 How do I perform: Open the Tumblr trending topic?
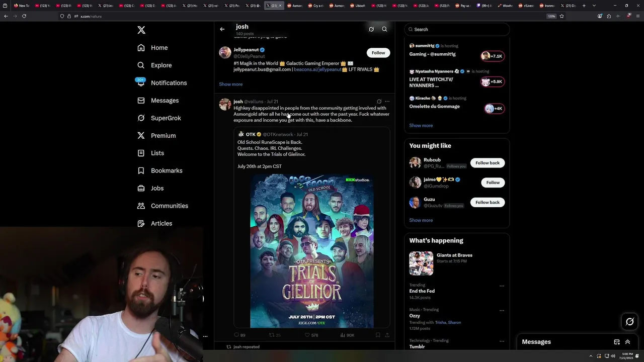click(x=417, y=346)
